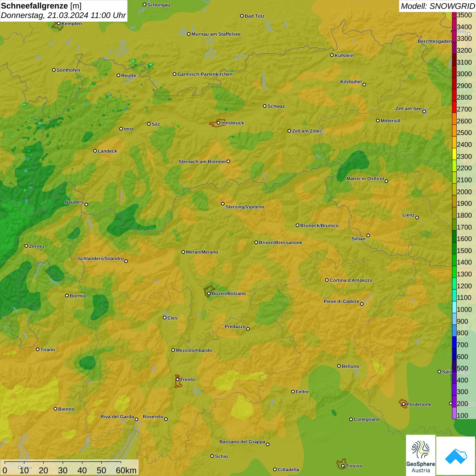Click the 60km mark on scale bar
The width and height of the screenshot is (476, 476).
coord(126,470)
